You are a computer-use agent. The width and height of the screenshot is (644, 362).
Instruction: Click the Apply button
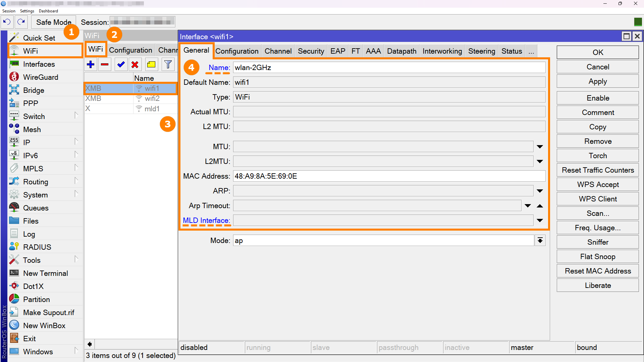(598, 81)
